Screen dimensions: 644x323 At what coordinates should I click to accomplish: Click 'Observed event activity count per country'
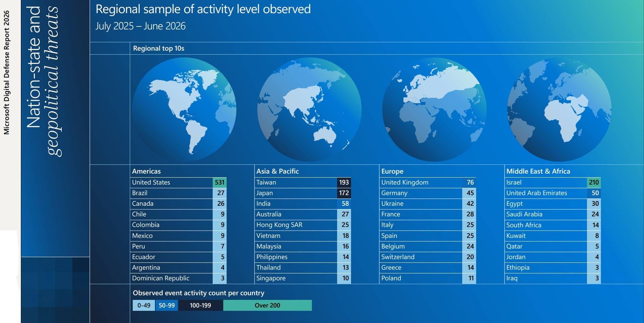(x=199, y=293)
